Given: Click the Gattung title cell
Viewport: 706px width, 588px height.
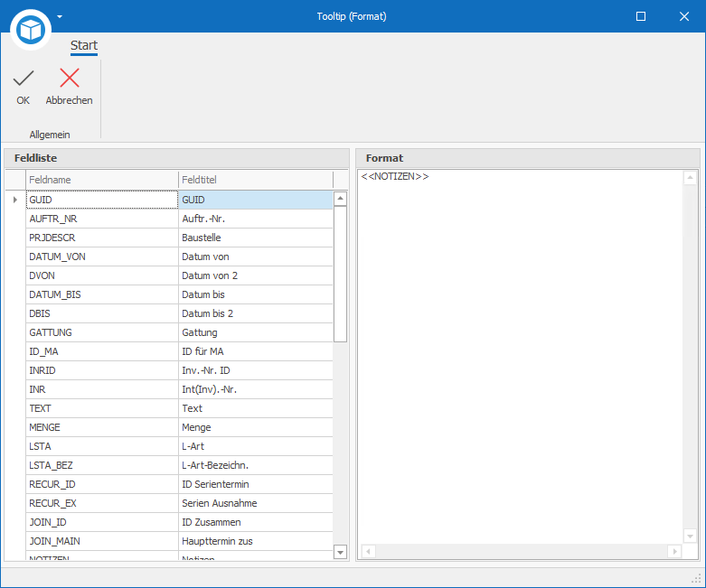Looking at the screenshot, I should point(256,332).
